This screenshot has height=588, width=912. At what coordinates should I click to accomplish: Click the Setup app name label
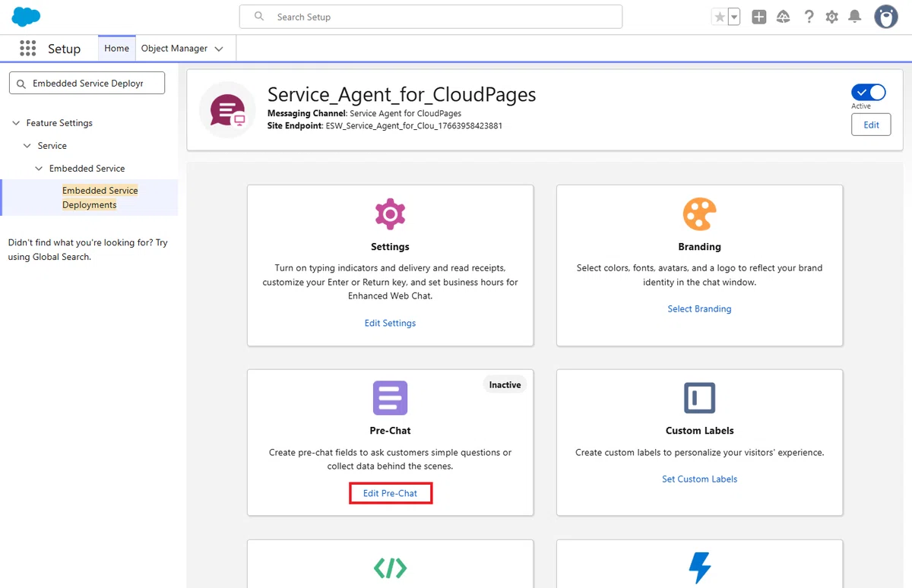tap(64, 49)
